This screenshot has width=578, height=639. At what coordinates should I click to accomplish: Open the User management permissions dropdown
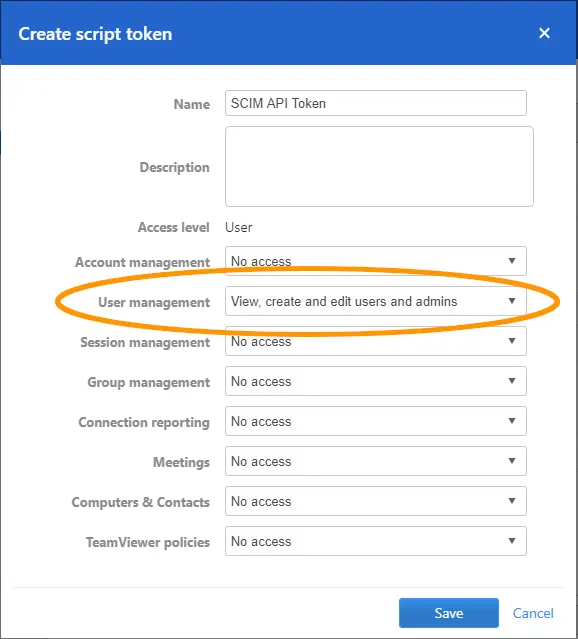coord(375,301)
